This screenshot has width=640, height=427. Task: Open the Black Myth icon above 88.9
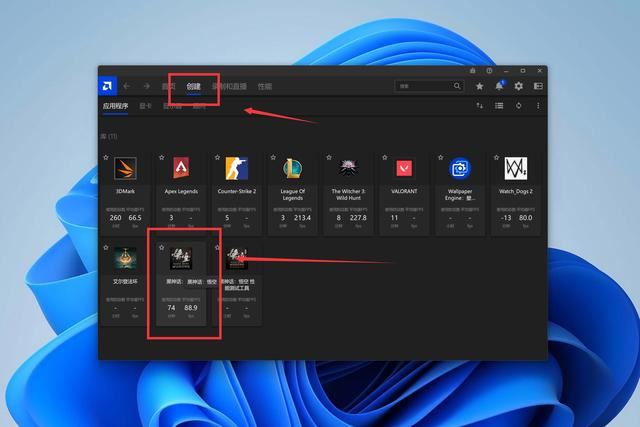[181, 258]
